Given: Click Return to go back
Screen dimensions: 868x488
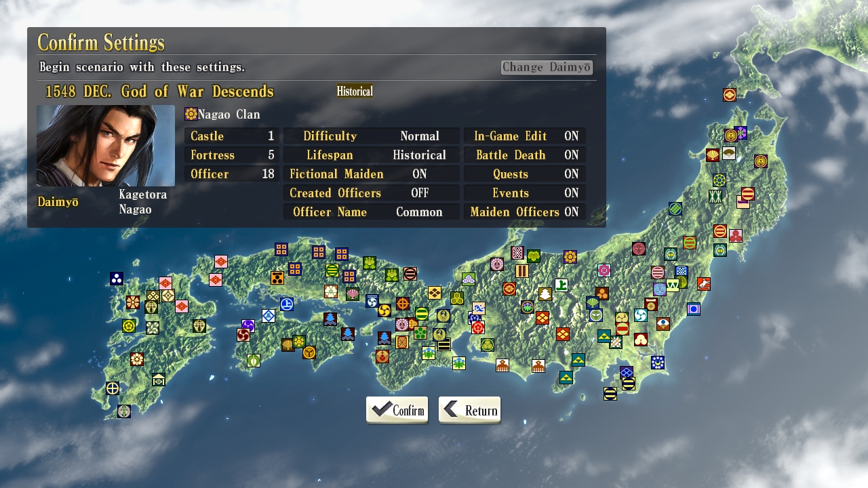Looking at the screenshot, I should pos(469,409).
